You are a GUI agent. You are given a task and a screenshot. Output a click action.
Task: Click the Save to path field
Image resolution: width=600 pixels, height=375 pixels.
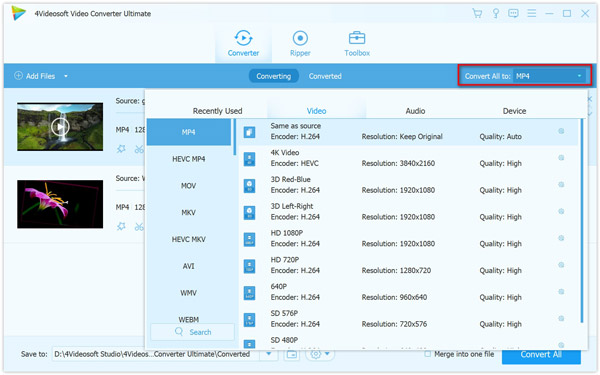[156, 354]
